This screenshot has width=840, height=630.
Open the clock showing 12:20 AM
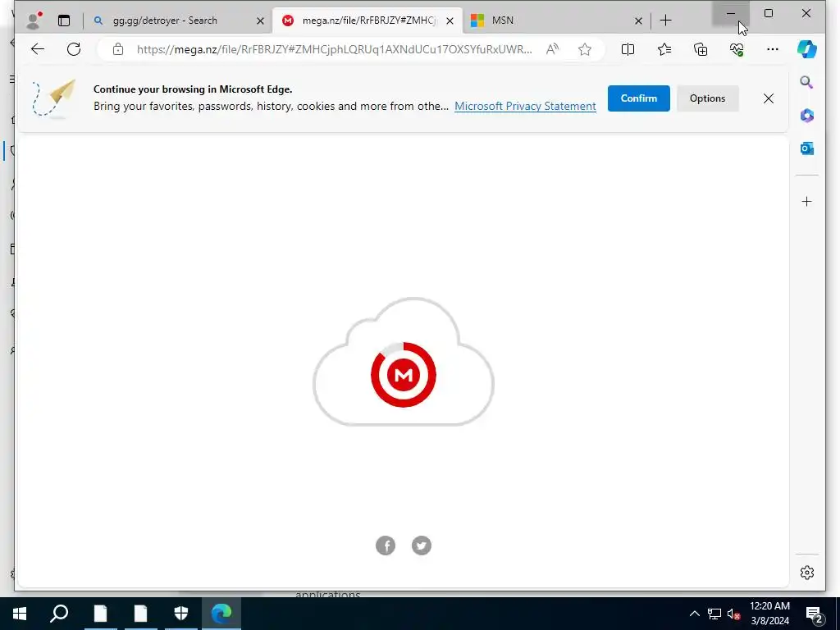pos(769,614)
